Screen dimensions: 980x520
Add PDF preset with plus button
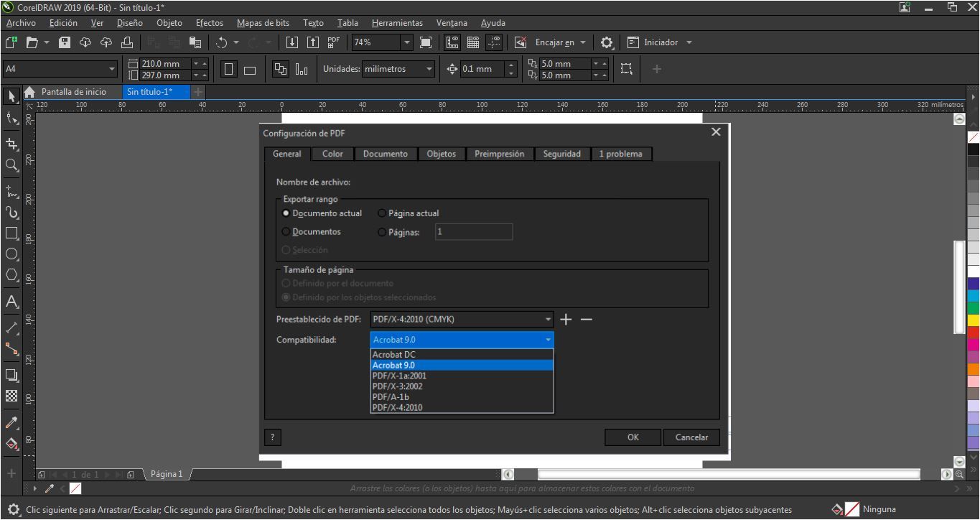coord(566,320)
